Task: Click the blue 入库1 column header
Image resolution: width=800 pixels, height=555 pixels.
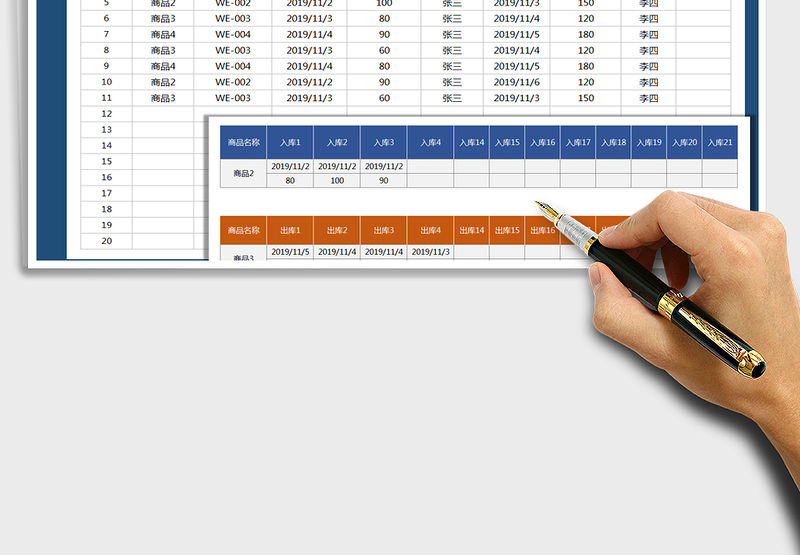Action: click(290, 142)
